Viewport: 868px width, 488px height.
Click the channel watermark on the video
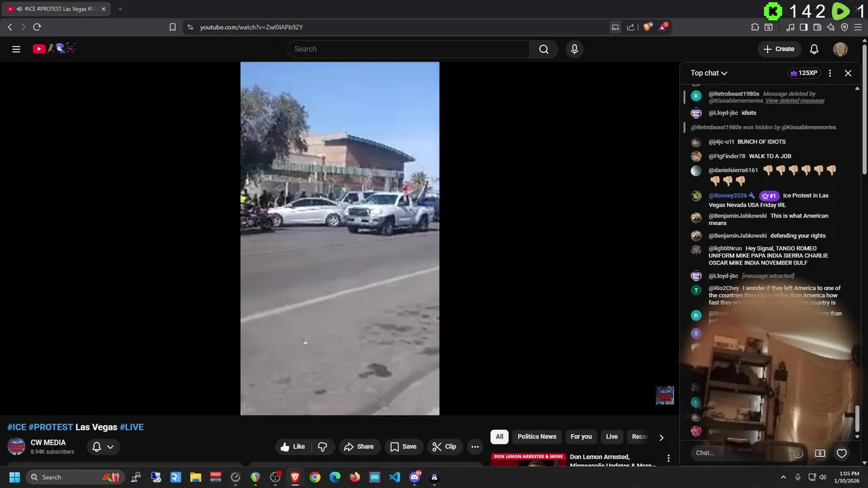tap(665, 395)
